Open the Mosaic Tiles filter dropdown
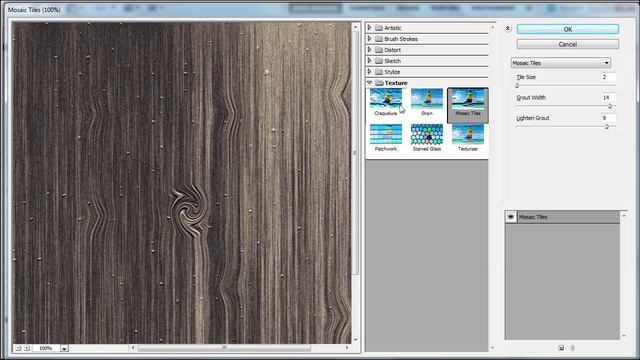640x360 pixels. tap(561, 63)
